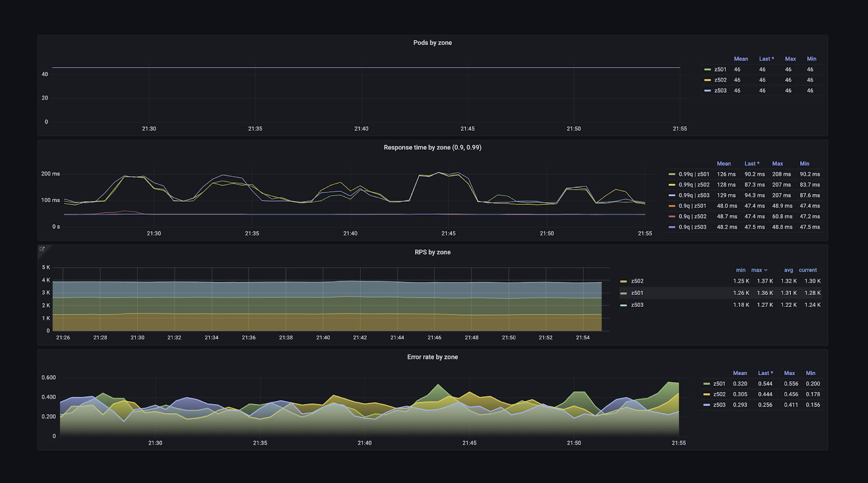868x483 pixels.
Task: Toggle the 0.99q | z503 series
Action: coord(694,195)
